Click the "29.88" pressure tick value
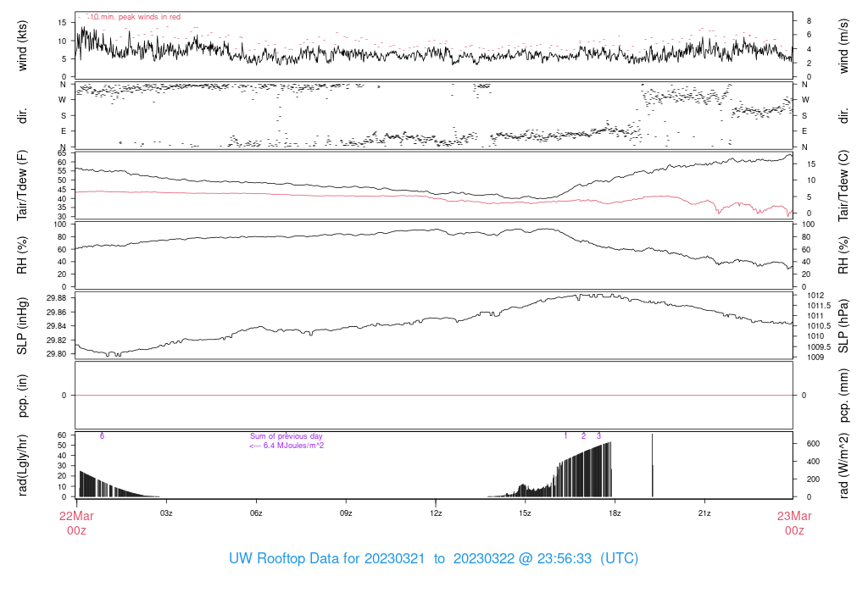 [57, 298]
